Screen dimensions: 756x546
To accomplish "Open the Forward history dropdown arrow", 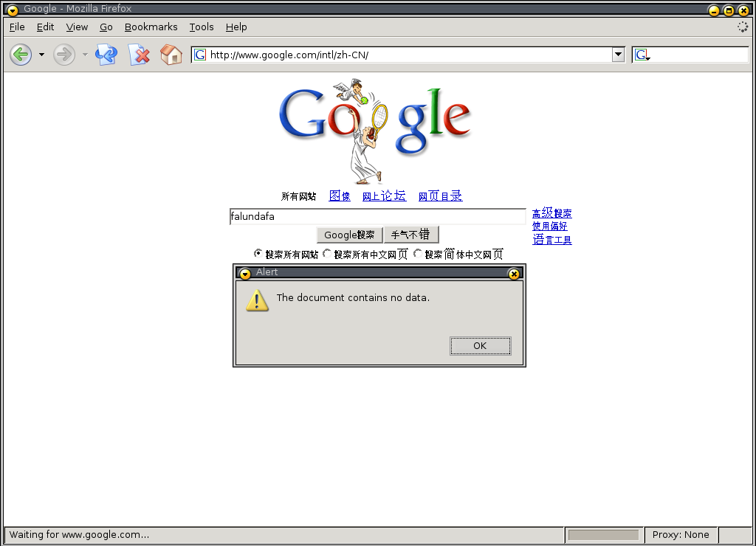I will point(85,55).
